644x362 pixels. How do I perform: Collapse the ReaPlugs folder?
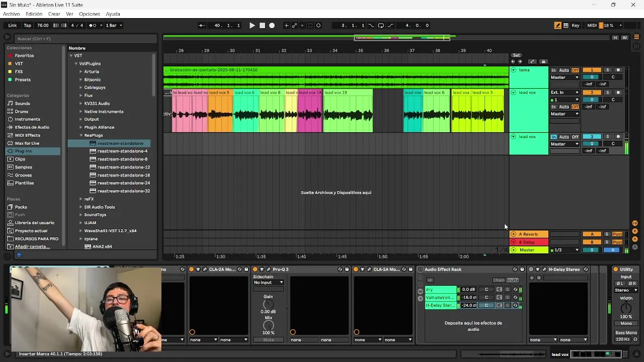pyautogui.click(x=80, y=136)
